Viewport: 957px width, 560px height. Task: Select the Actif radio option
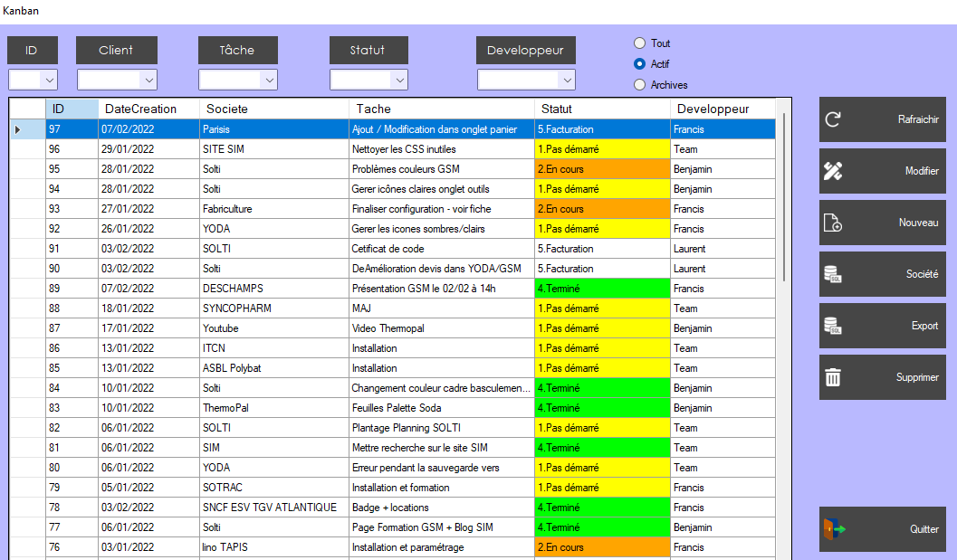point(639,64)
